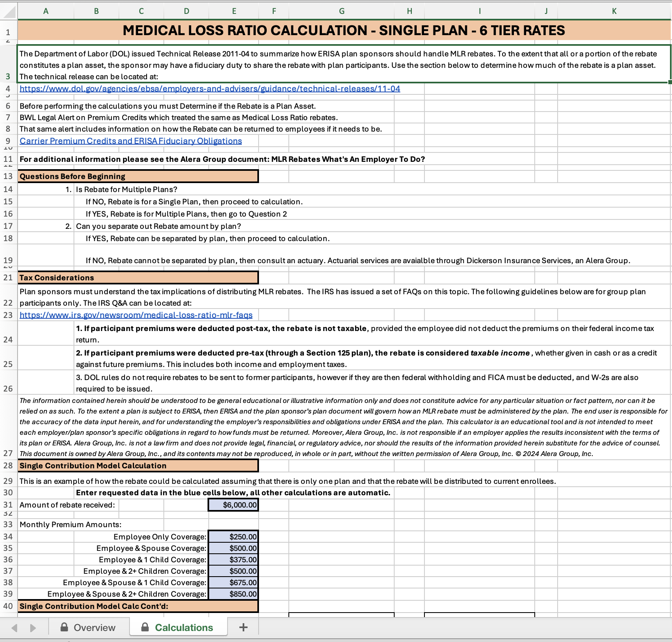The image size is (672, 642).
Task: Click the Questions Before Beginning heading
Action: pos(138,176)
